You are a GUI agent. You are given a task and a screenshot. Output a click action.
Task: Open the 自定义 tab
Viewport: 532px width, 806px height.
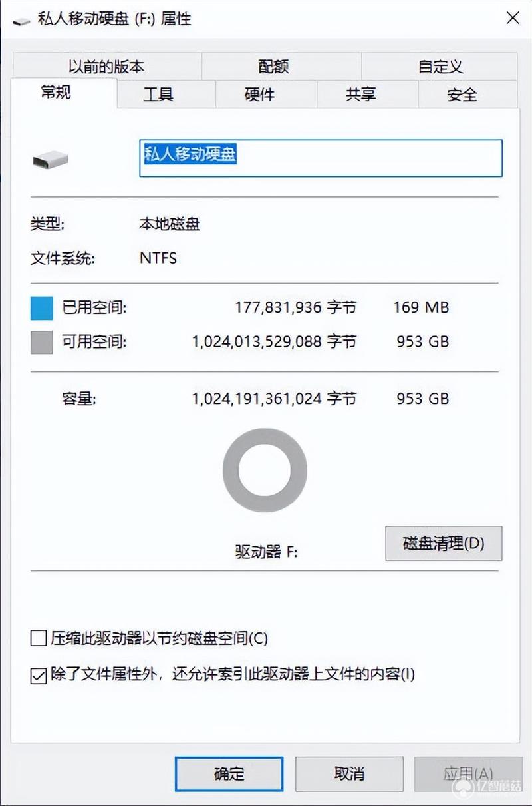(x=440, y=66)
